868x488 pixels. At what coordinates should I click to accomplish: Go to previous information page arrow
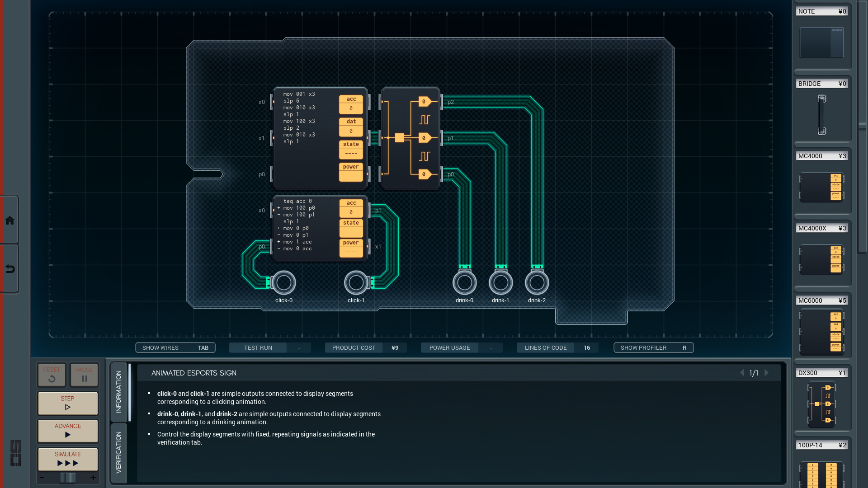tap(742, 373)
